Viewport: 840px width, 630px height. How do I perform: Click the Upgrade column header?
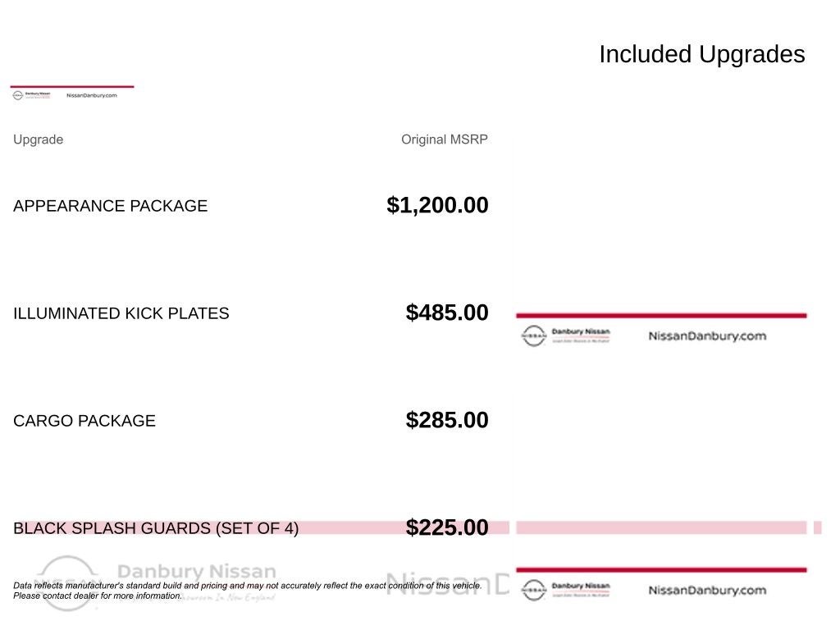point(38,139)
